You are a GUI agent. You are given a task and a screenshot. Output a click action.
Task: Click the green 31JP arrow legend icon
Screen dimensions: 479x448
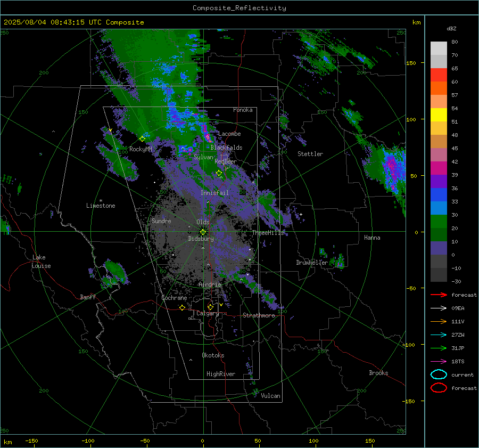point(439,348)
